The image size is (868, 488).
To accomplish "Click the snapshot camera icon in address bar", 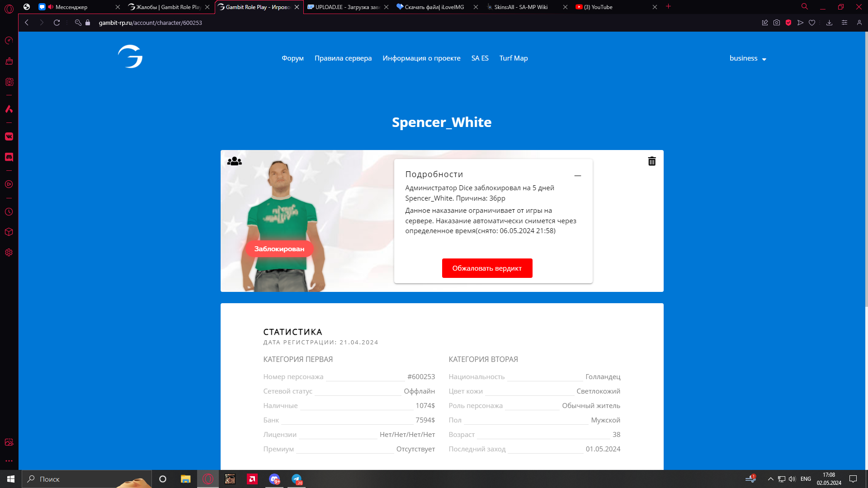I will [x=777, y=23].
